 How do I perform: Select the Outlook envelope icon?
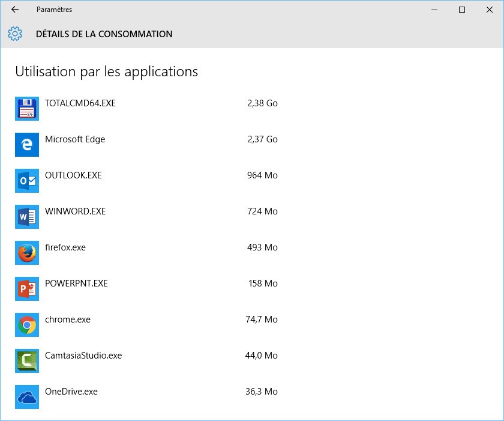pos(26,181)
